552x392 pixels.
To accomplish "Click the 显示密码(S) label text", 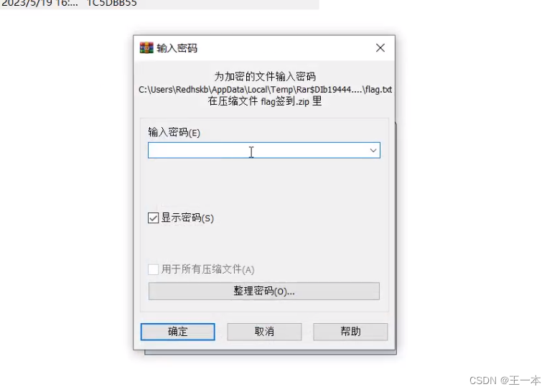I will (187, 218).
